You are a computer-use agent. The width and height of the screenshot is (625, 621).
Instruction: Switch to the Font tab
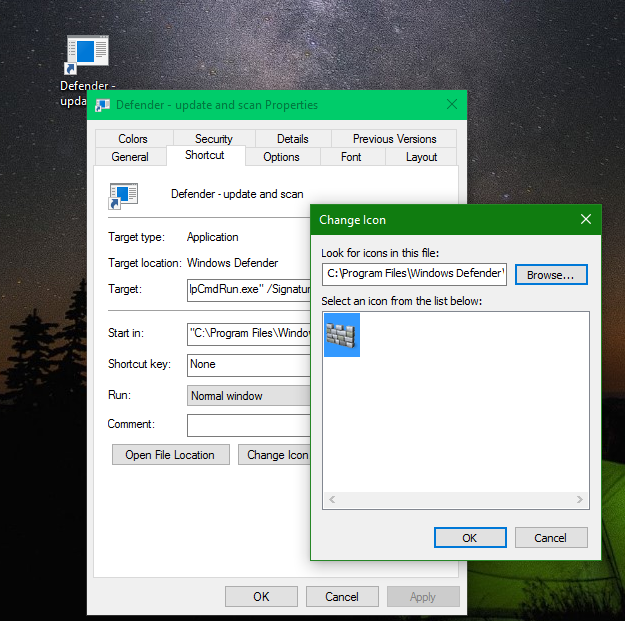click(351, 157)
